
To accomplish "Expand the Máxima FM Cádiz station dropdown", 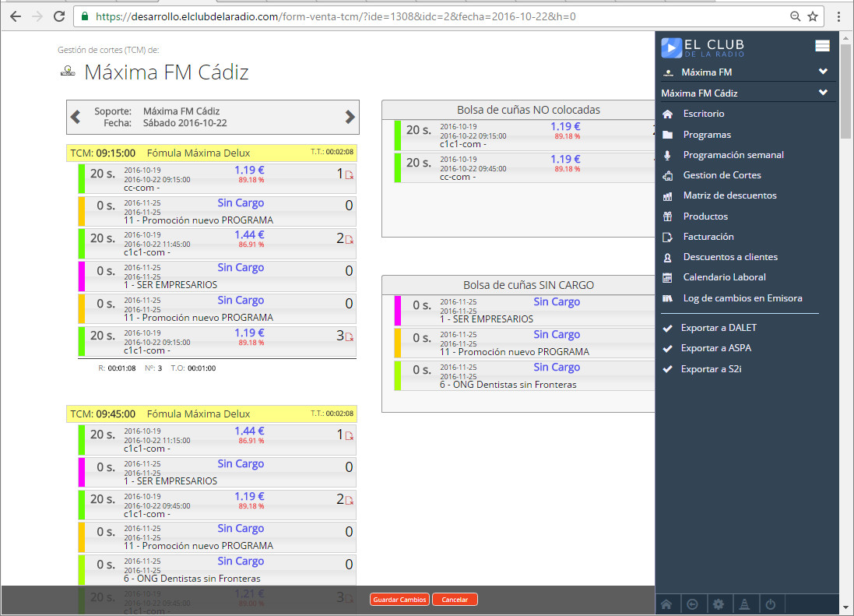I will tap(823, 93).
